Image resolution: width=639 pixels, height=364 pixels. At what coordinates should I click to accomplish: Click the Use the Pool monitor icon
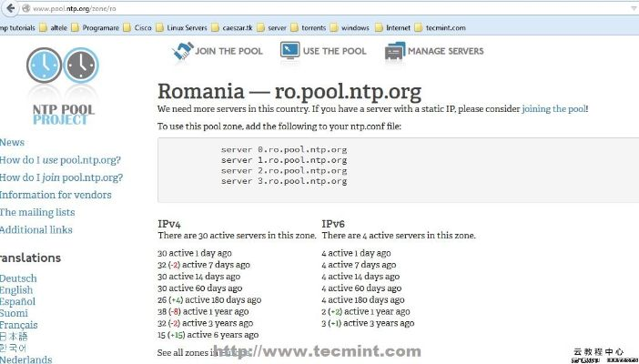289,52
